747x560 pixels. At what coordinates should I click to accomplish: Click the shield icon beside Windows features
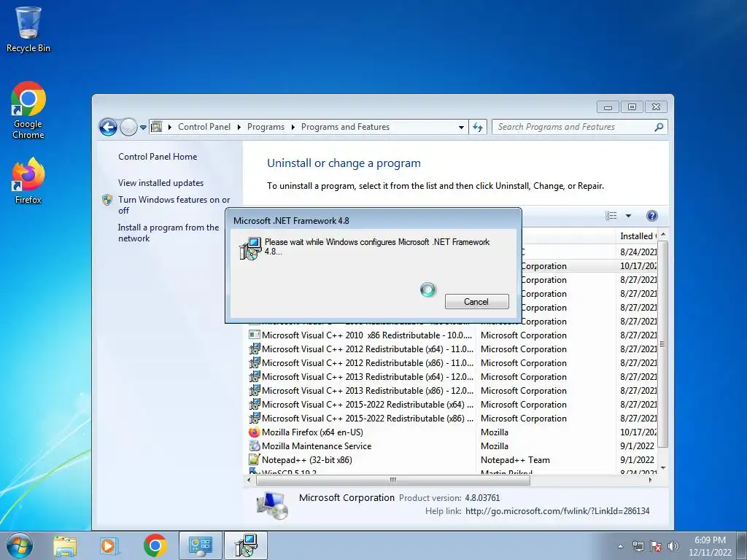[107, 200]
